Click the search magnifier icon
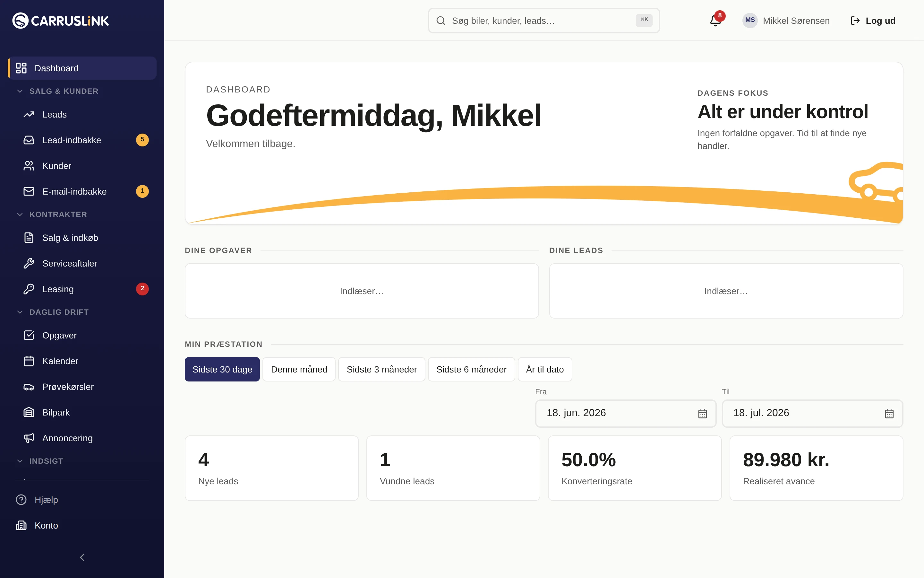Screen dimensions: 924x578 tap(441, 21)
